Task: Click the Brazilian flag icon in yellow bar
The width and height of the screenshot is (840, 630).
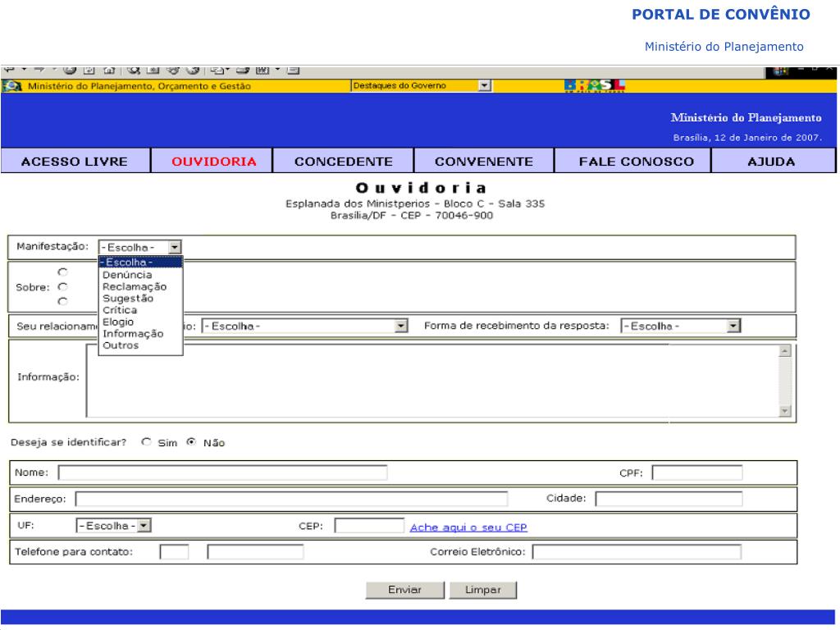Action: pyautogui.click(x=11, y=85)
